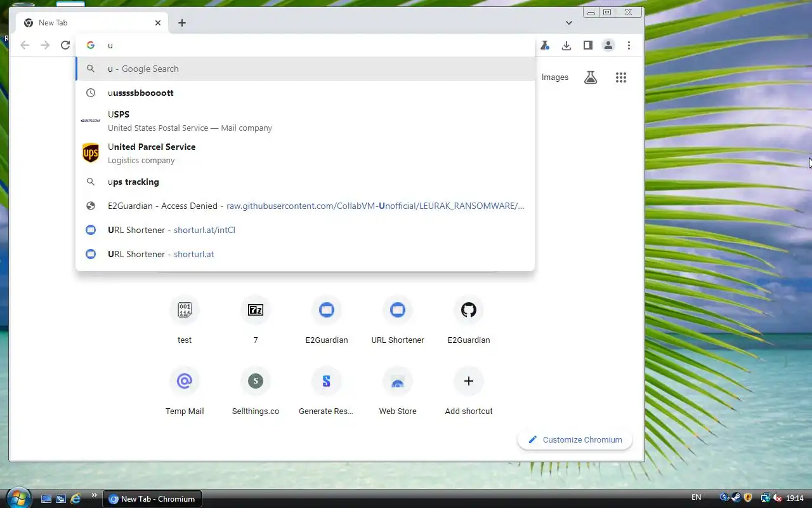Click Show Desktop quick launch icon
This screenshot has height=508, width=812.
pos(46,499)
